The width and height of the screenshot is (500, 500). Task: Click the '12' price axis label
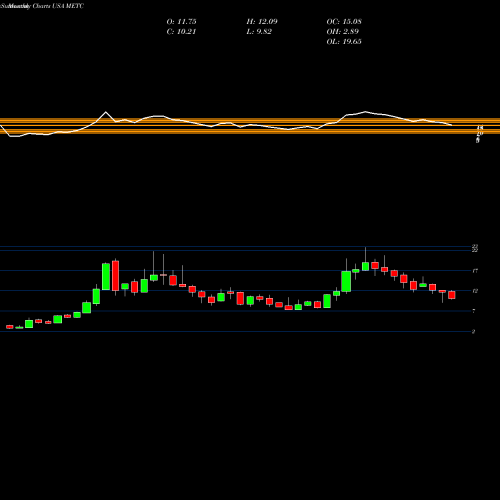475,291
